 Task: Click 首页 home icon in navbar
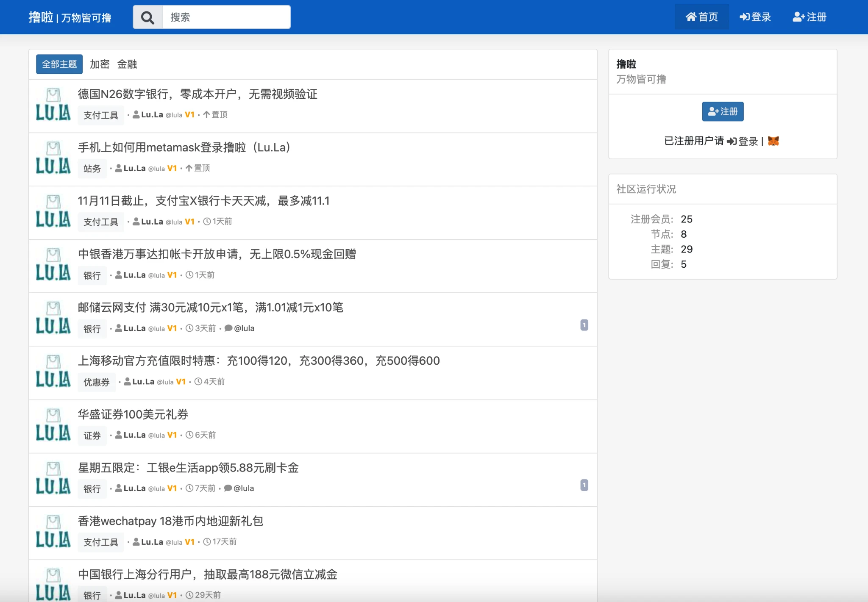[x=691, y=17]
